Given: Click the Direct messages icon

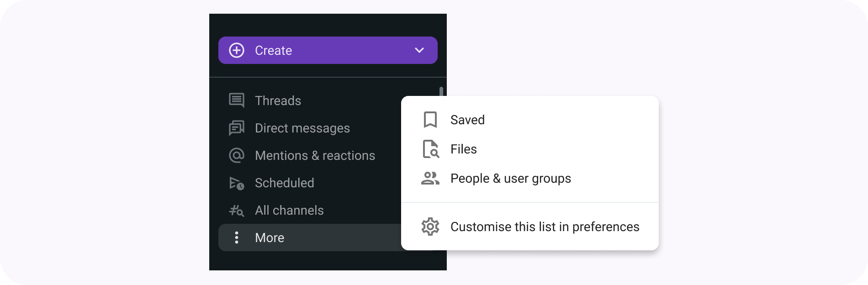Looking at the screenshot, I should 237,128.
